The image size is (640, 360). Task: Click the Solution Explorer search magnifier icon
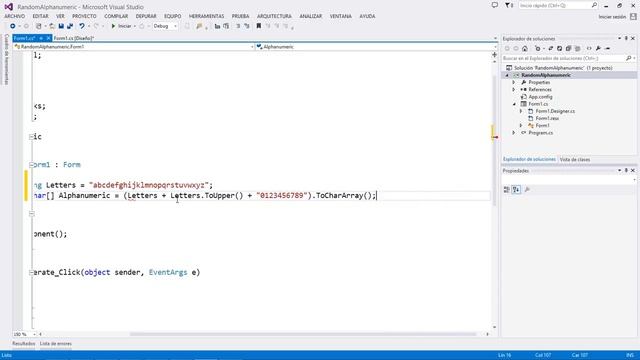[629, 58]
